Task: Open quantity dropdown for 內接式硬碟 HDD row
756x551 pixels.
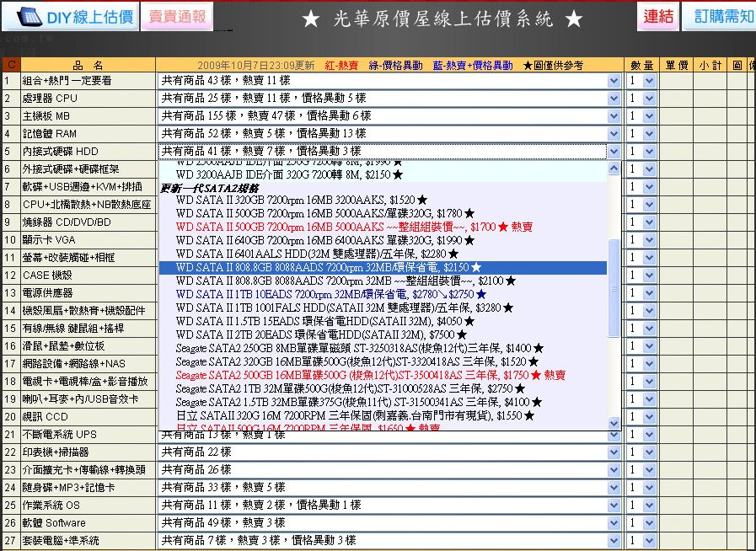Action: tap(649, 152)
